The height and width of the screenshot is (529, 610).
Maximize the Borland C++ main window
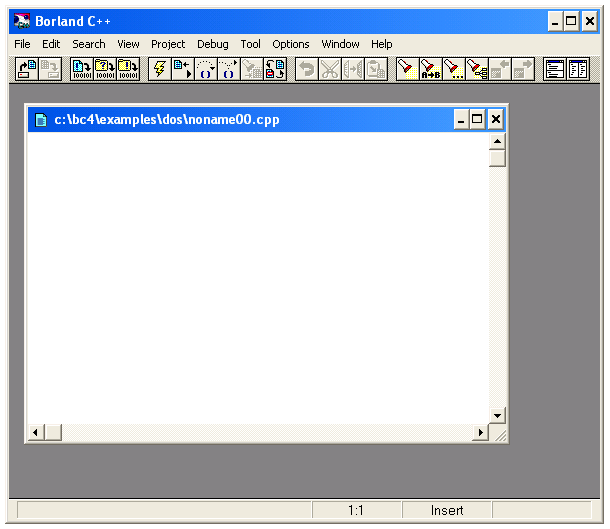571,21
